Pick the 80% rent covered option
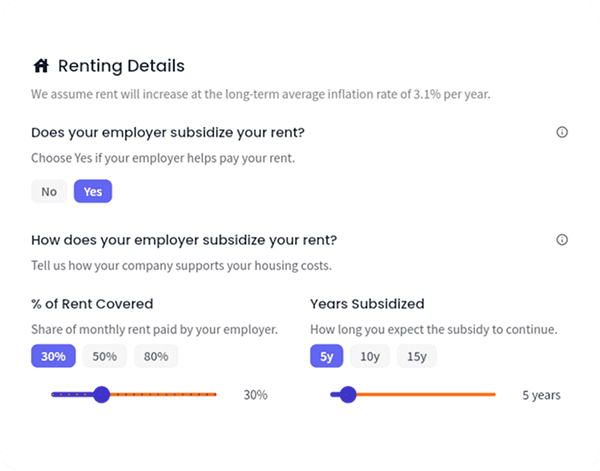 click(x=156, y=356)
